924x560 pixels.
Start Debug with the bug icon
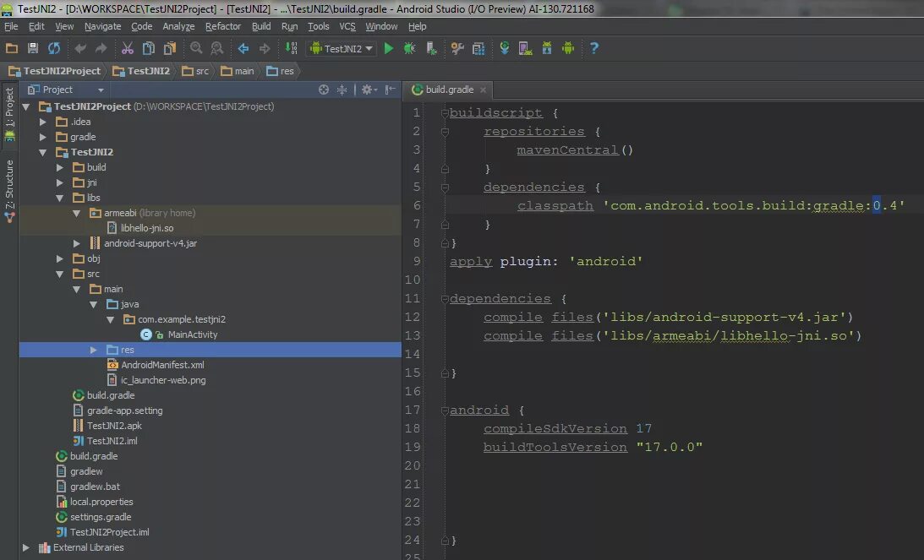pos(409,48)
